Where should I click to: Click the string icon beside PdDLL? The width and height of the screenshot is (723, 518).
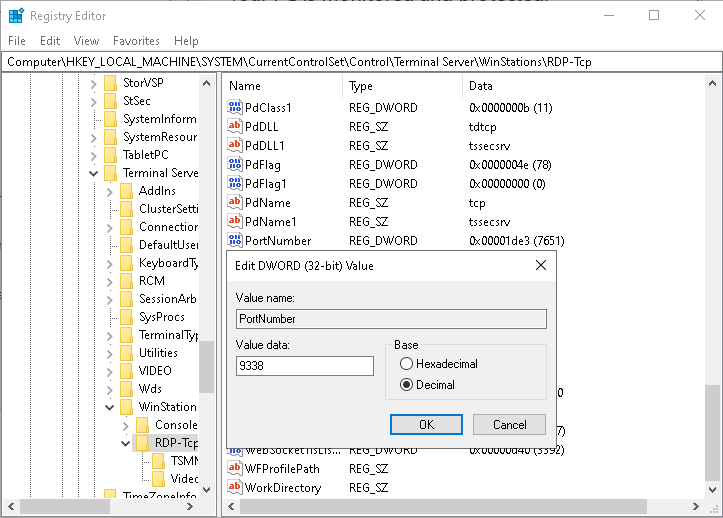coord(235,126)
